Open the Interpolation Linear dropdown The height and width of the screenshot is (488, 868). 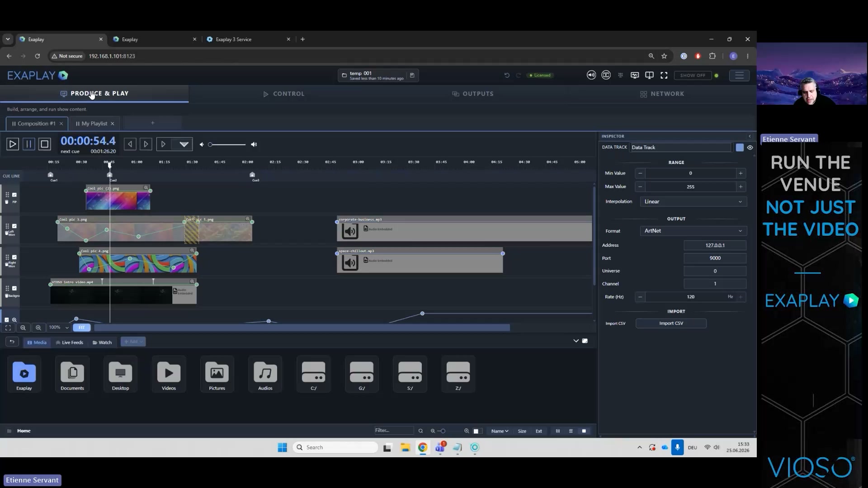[x=693, y=202]
